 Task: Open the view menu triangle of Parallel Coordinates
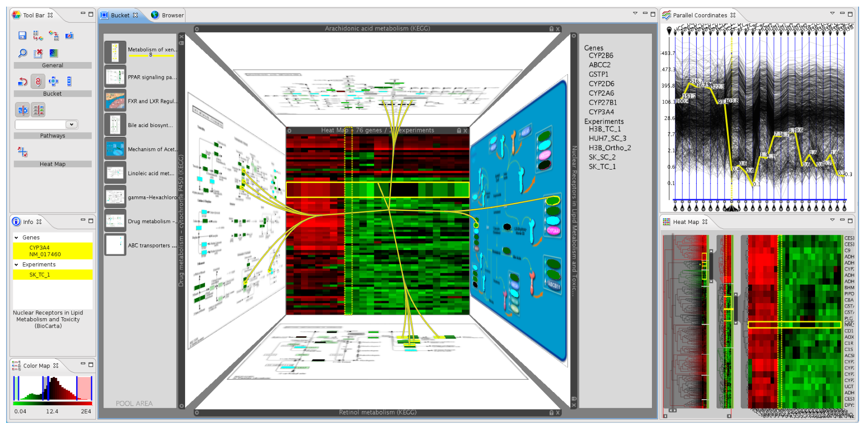coord(832,13)
